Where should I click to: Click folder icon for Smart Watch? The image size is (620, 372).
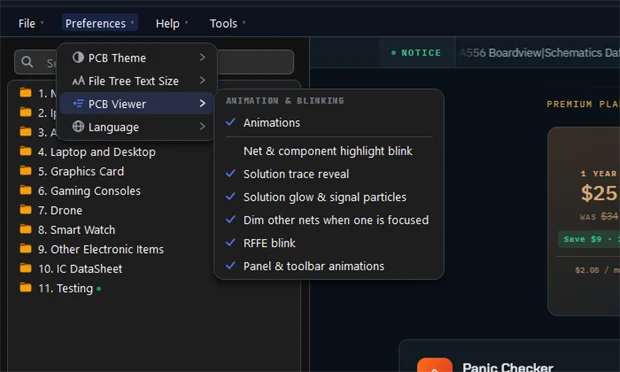click(x=26, y=229)
